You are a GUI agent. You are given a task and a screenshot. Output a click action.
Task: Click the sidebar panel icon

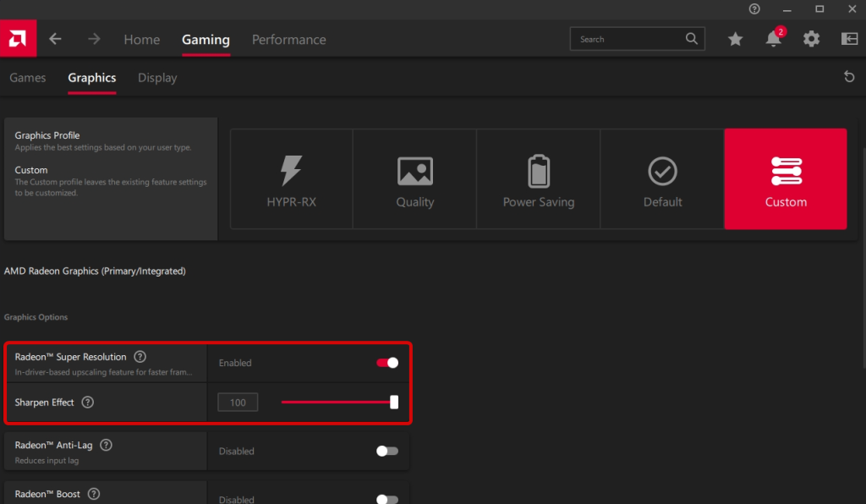849,39
